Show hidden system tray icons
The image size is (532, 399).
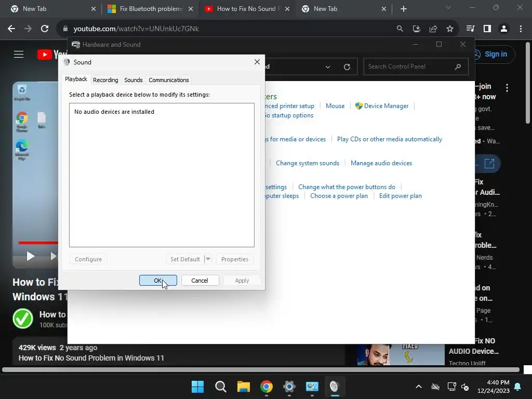pyautogui.click(x=419, y=387)
